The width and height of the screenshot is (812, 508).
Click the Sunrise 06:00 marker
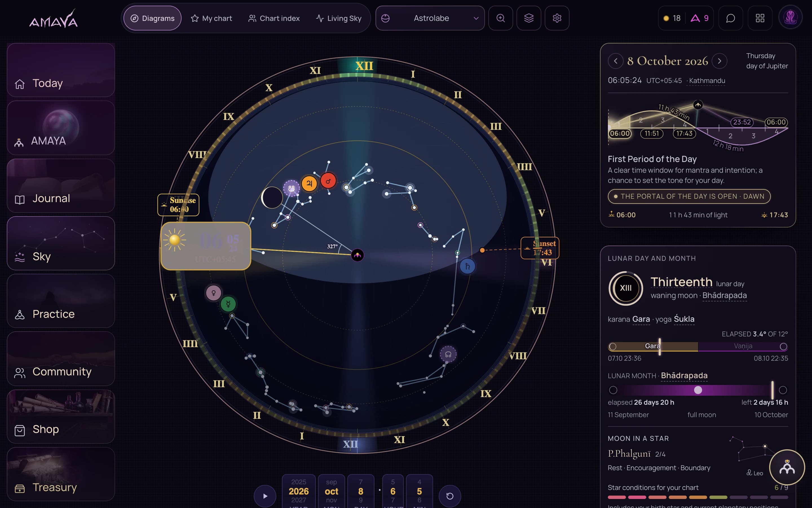[x=178, y=205]
